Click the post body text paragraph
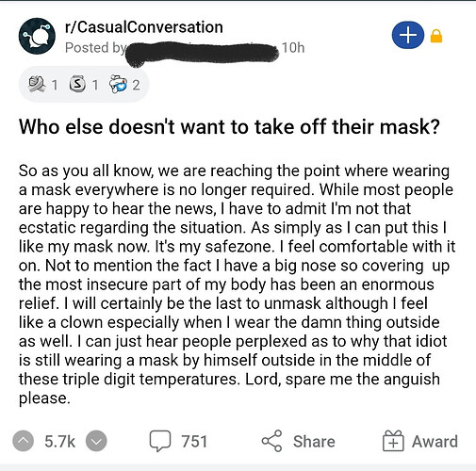 pos(238,284)
